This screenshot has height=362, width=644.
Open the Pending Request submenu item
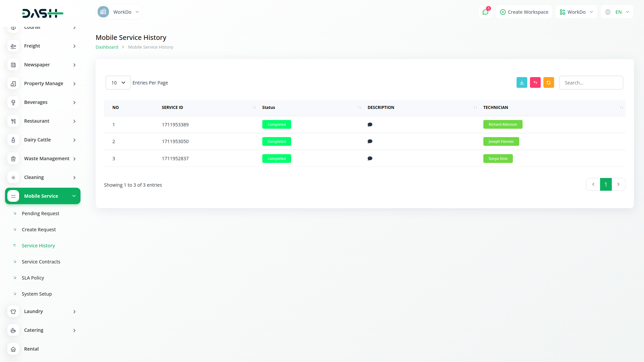(x=40, y=214)
